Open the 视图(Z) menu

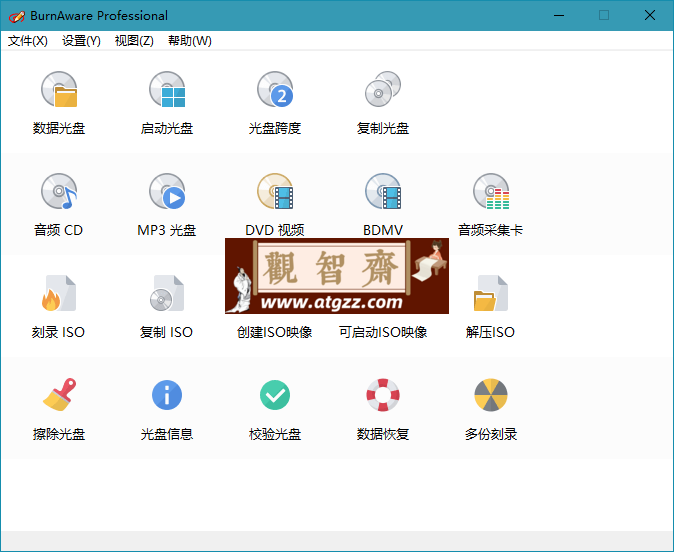134,41
